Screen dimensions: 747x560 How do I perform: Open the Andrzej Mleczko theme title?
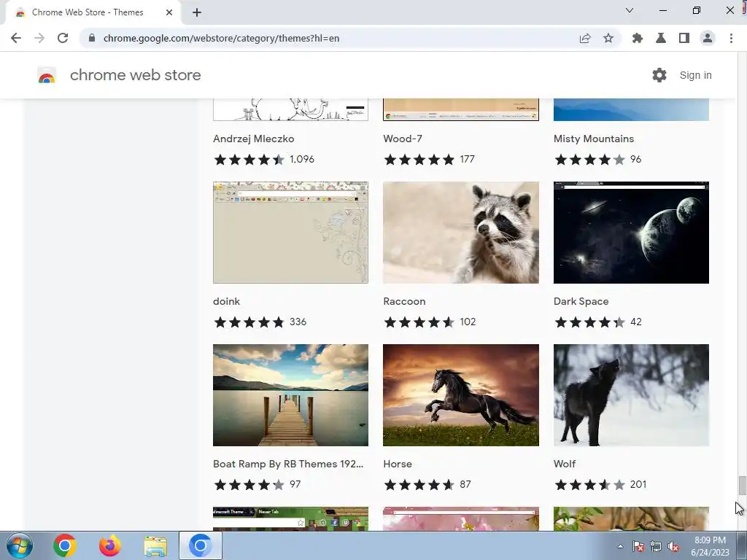click(x=253, y=139)
